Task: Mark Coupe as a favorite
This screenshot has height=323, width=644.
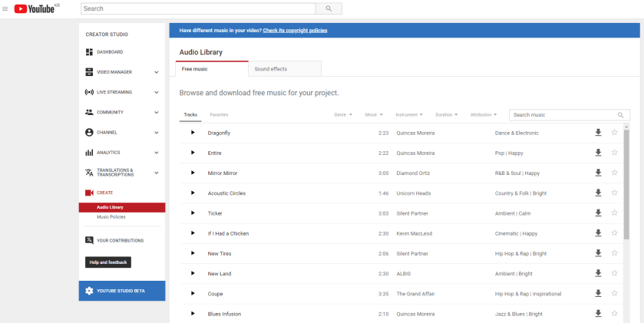Action: click(x=614, y=293)
